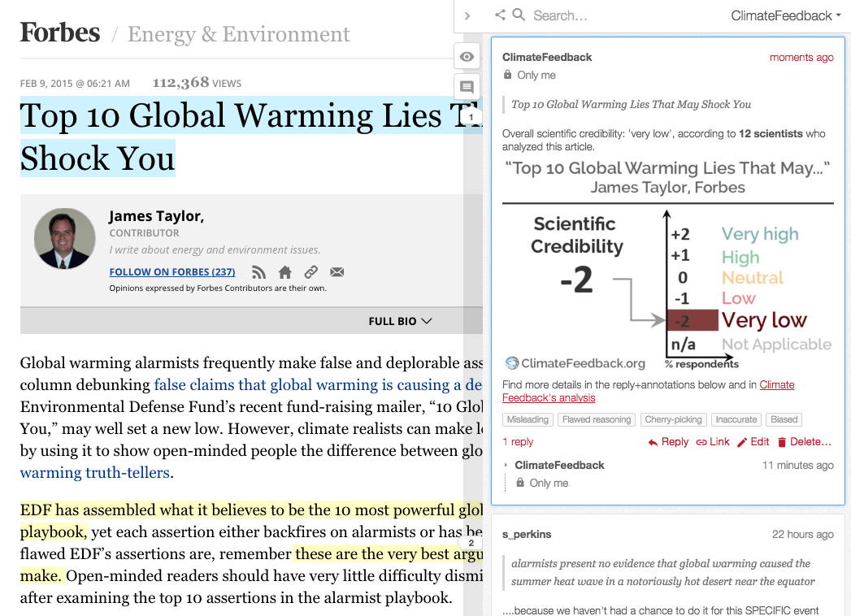
Task: Click the quoted 'Top 10 Global Warming Lies' excerpt
Action: [x=631, y=104]
